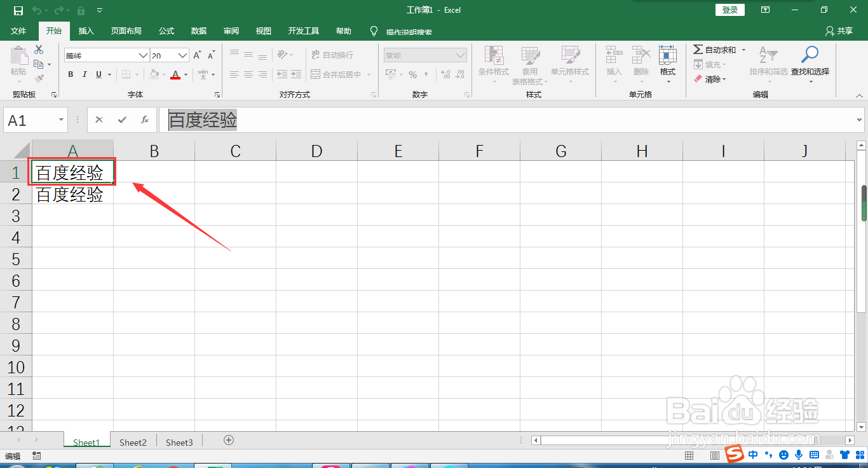Decrease font size with the smaller A icon
The image size is (868, 468).
211,55
